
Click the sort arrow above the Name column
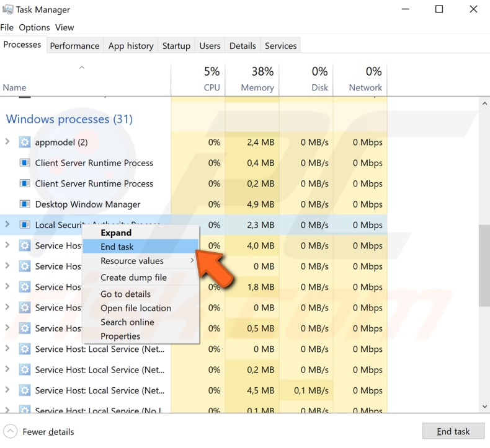tap(81, 68)
